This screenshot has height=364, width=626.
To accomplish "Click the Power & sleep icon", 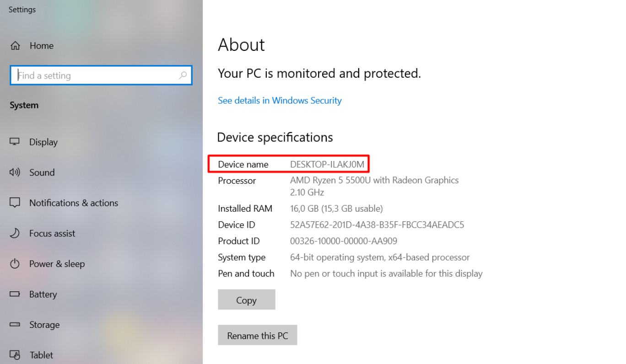I will click(15, 264).
